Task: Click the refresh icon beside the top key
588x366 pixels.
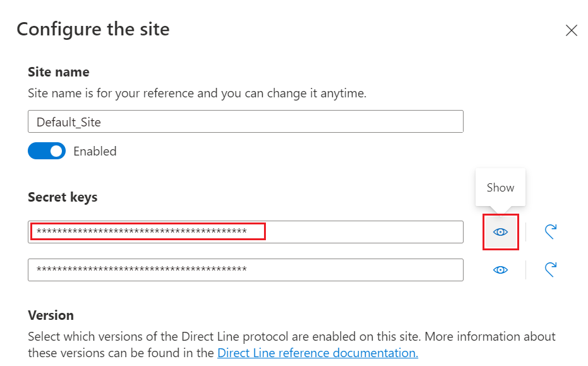Action: (x=549, y=232)
